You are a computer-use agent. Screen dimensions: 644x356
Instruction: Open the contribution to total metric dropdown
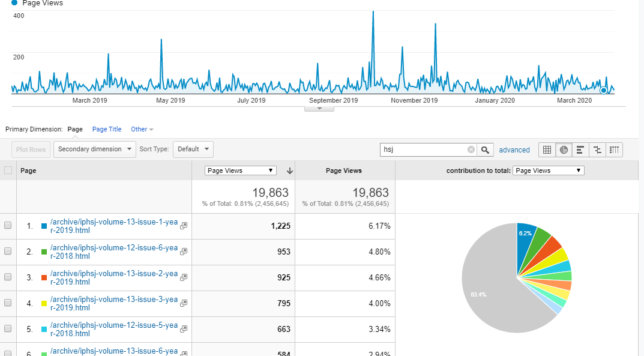click(x=549, y=170)
